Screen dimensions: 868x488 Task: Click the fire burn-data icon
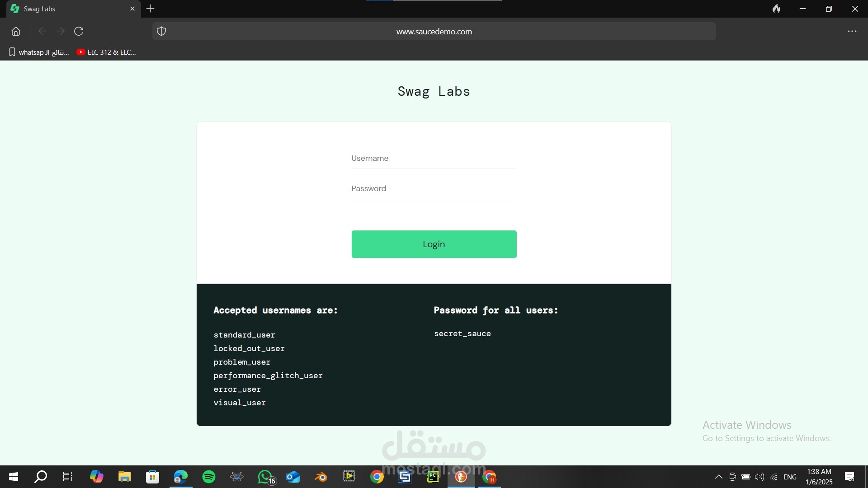[776, 9]
